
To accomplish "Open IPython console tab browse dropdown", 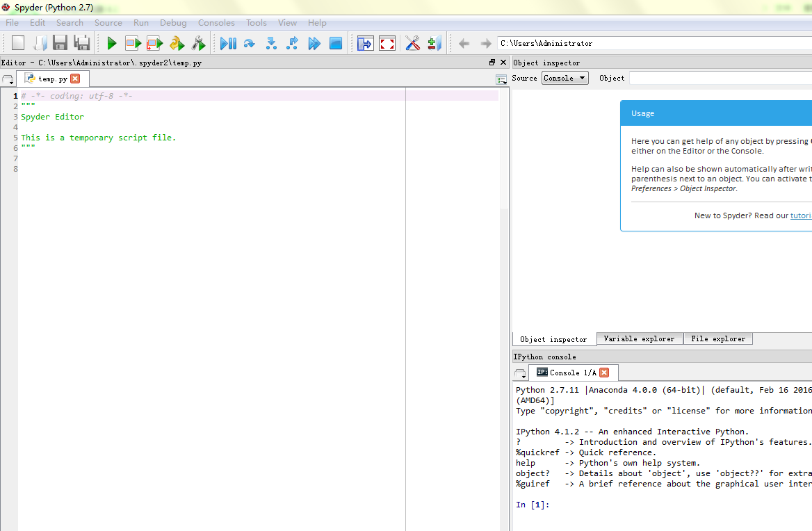I will [x=521, y=374].
